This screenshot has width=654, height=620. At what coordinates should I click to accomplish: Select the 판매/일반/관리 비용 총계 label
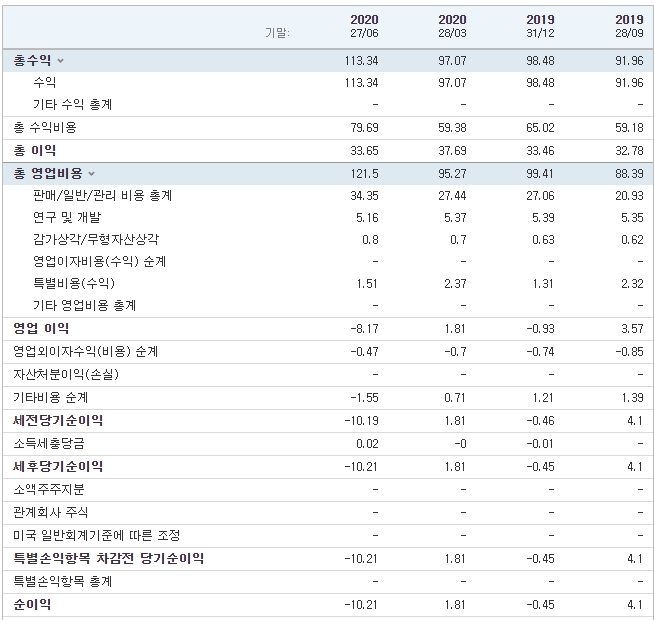click(x=103, y=195)
